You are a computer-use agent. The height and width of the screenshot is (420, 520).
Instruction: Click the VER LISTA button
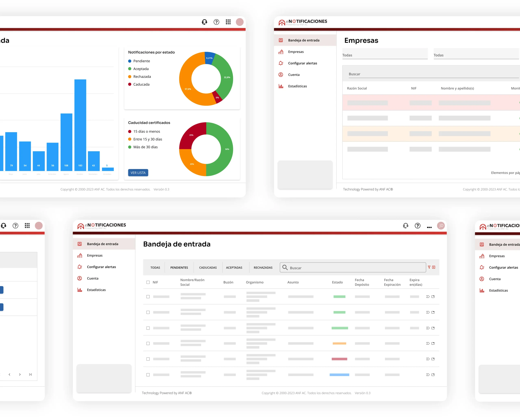138,173
